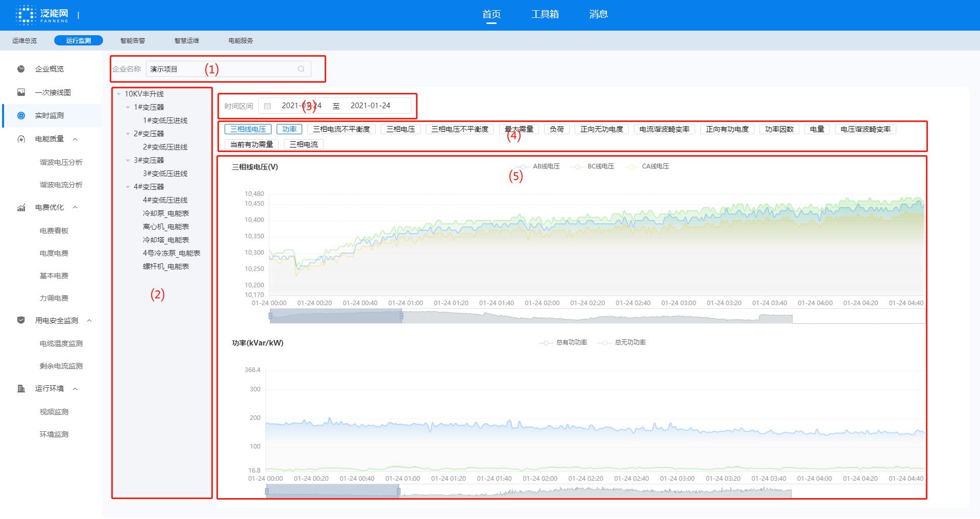Open 电费看板 in the sidebar

pyautogui.click(x=54, y=231)
